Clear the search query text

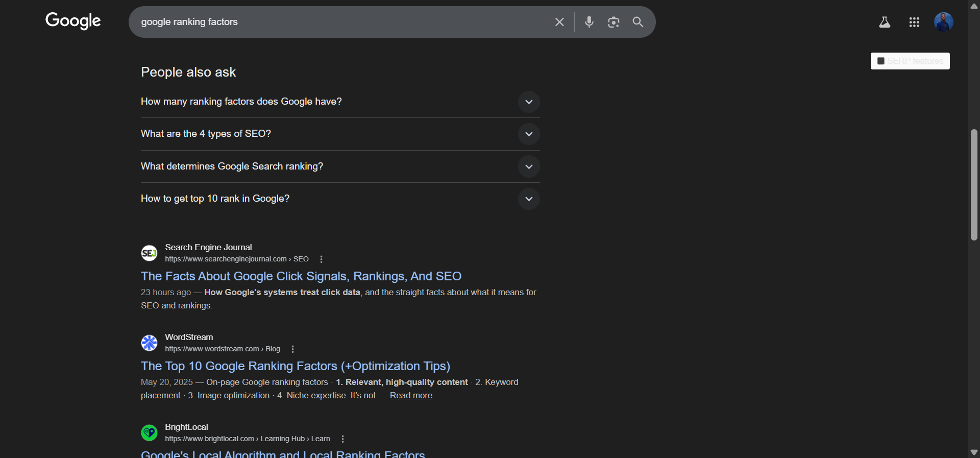coord(559,22)
